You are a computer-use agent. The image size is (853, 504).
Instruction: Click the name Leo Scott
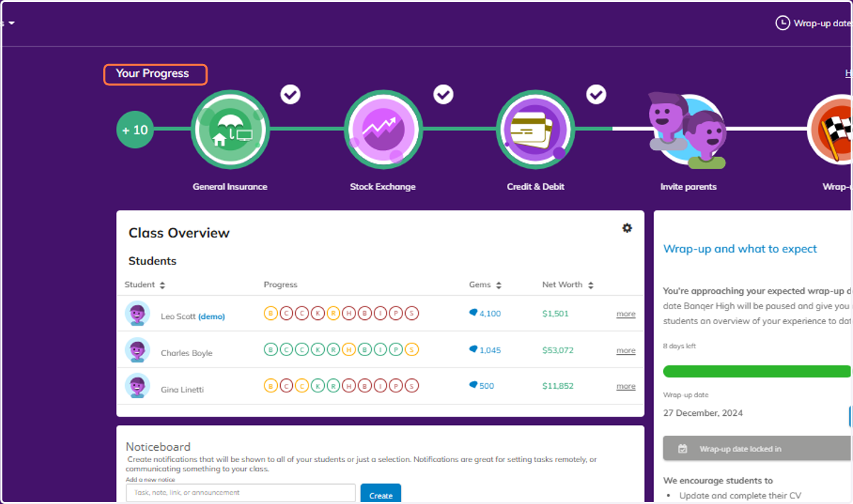[x=178, y=316]
